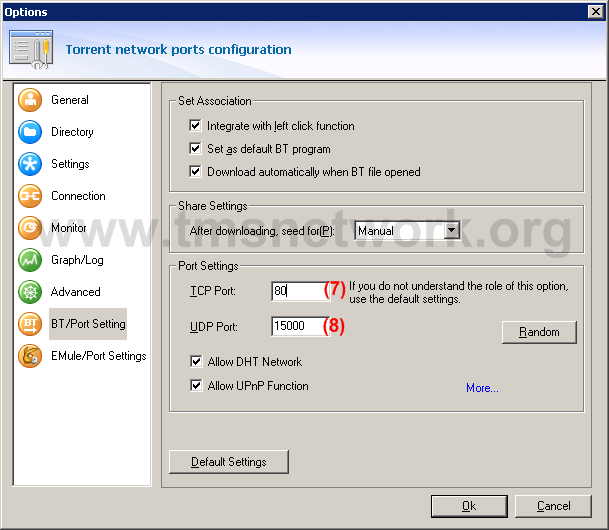Click the options header wrench icon

31,49
